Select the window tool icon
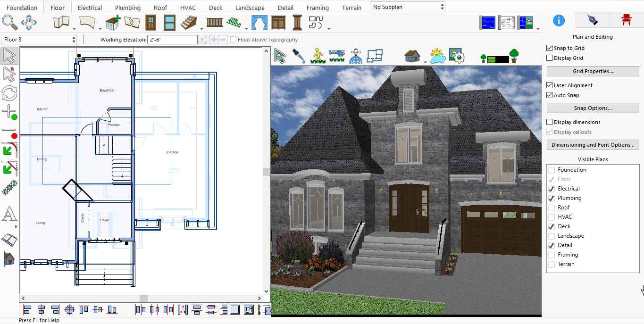 tap(170, 22)
